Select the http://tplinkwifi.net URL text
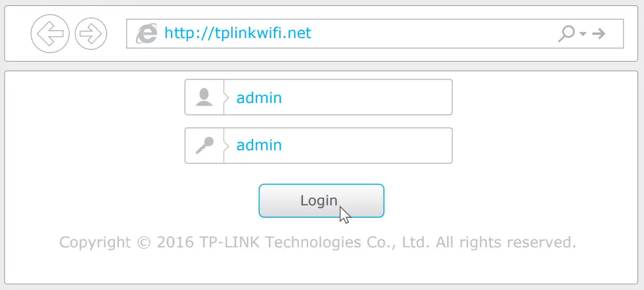 (x=237, y=33)
